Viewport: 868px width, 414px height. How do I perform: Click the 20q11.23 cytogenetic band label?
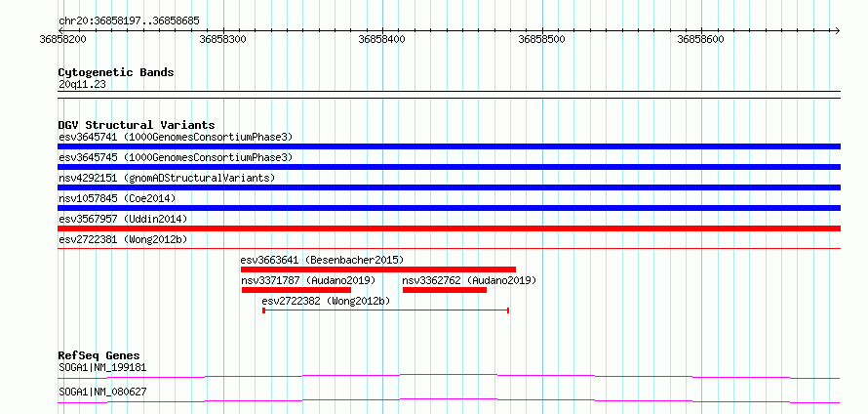(x=82, y=85)
